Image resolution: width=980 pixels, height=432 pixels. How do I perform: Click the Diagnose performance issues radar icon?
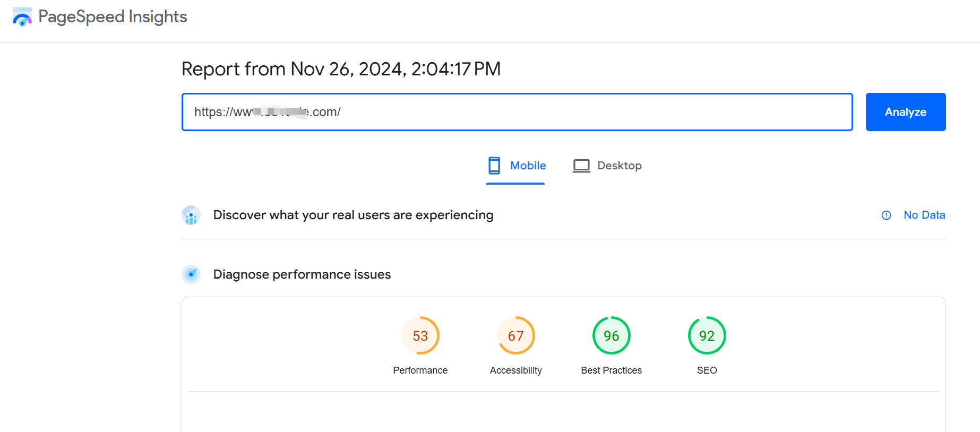(191, 274)
